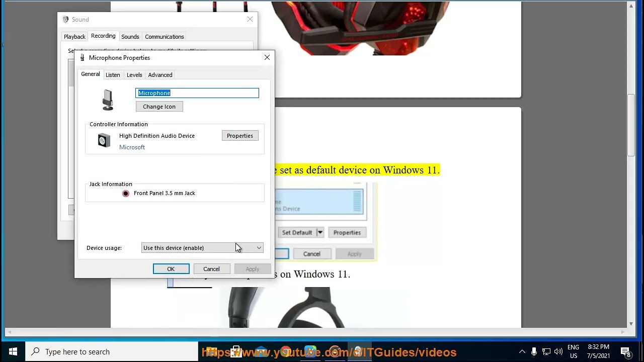
Task: Expand the Device usage dropdown
Action: tap(202, 248)
